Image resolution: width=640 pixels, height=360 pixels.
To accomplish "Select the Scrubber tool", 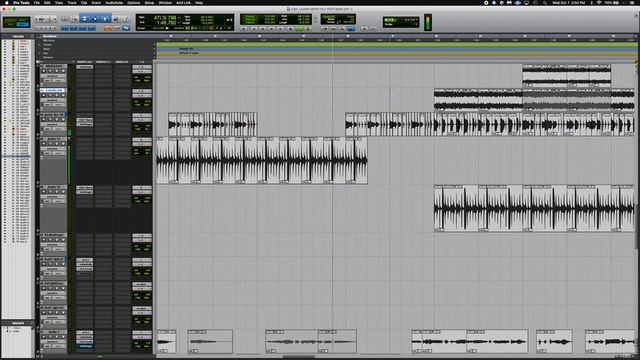I will point(116,19).
